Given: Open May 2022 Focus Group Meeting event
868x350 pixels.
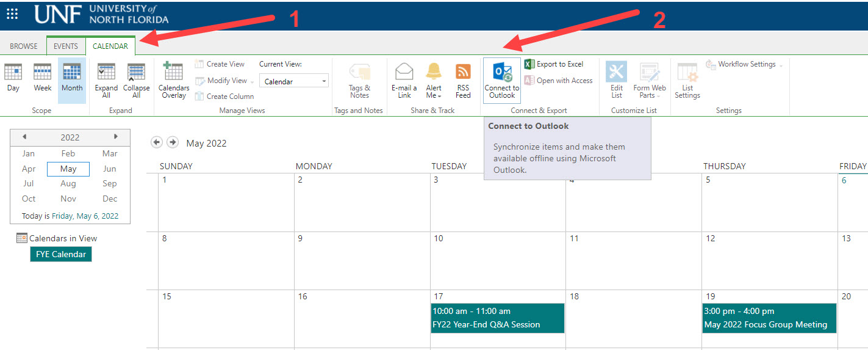Looking at the screenshot, I should coord(769,318).
